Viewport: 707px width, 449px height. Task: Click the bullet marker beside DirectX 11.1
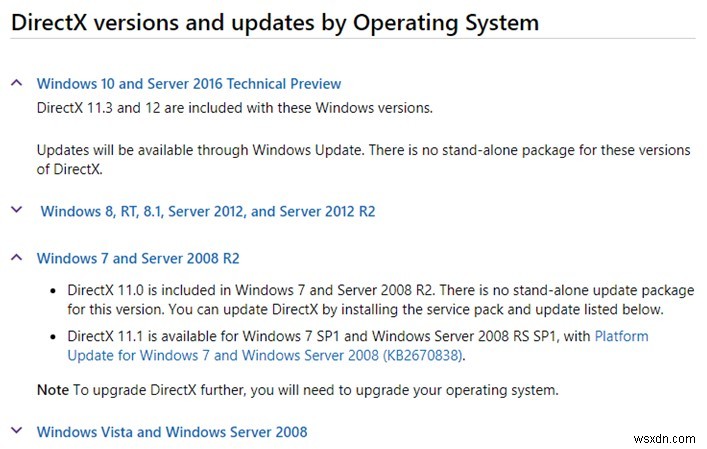[54, 336]
